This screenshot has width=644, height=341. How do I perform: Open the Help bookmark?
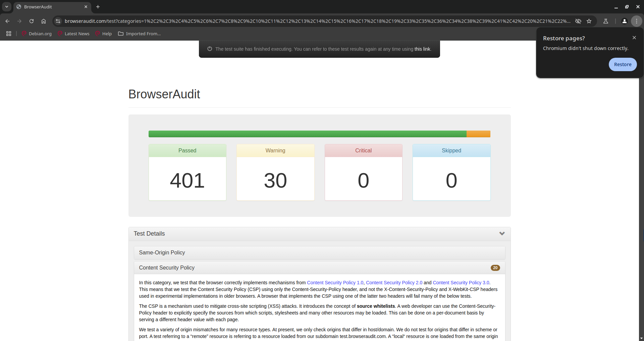point(104,34)
